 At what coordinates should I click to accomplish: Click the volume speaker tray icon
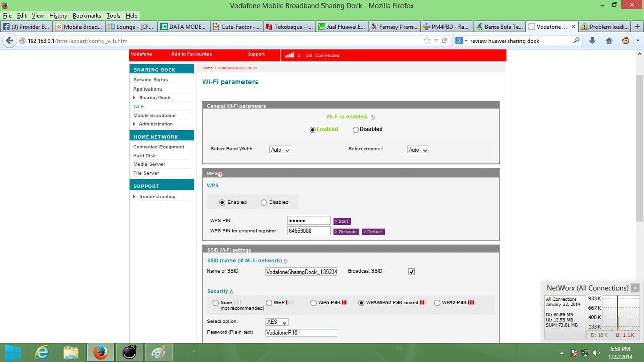[x=597, y=353]
